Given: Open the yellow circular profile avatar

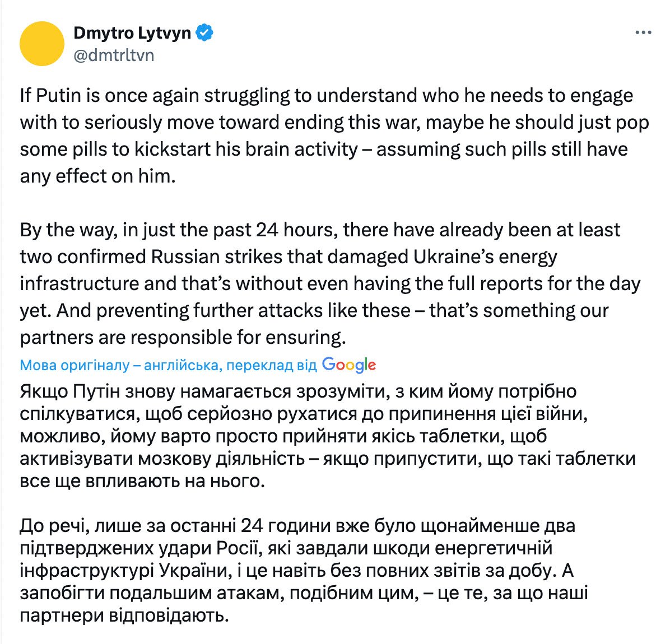Looking at the screenshot, I should pyautogui.click(x=42, y=44).
